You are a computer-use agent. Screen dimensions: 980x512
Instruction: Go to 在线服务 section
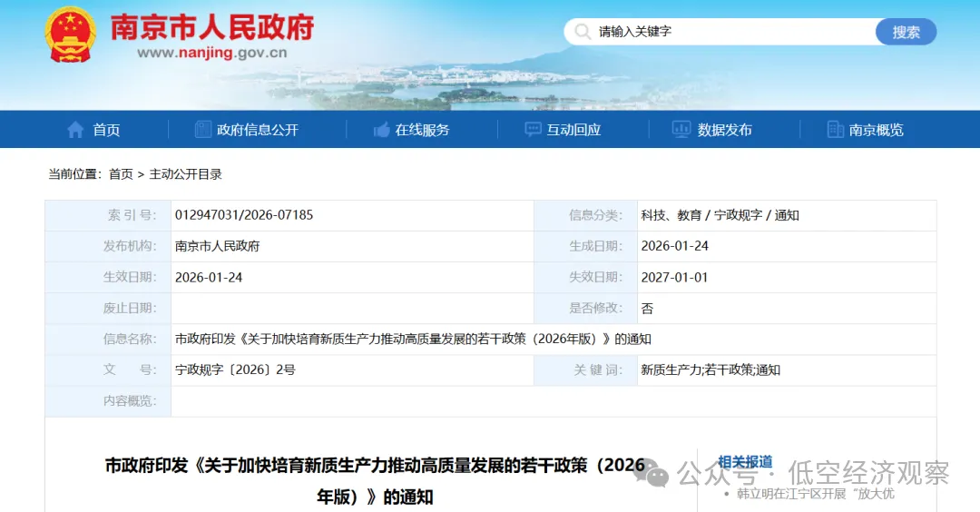click(422, 130)
